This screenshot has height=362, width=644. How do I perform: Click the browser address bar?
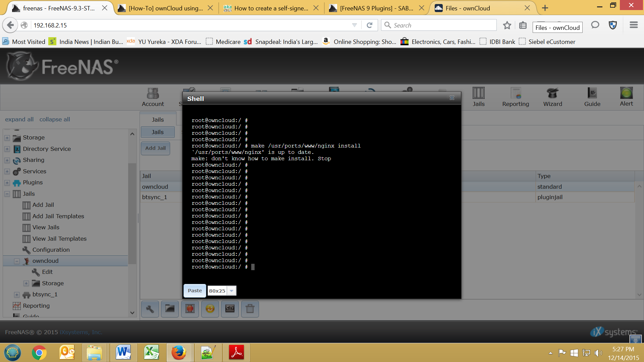(x=191, y=25)
